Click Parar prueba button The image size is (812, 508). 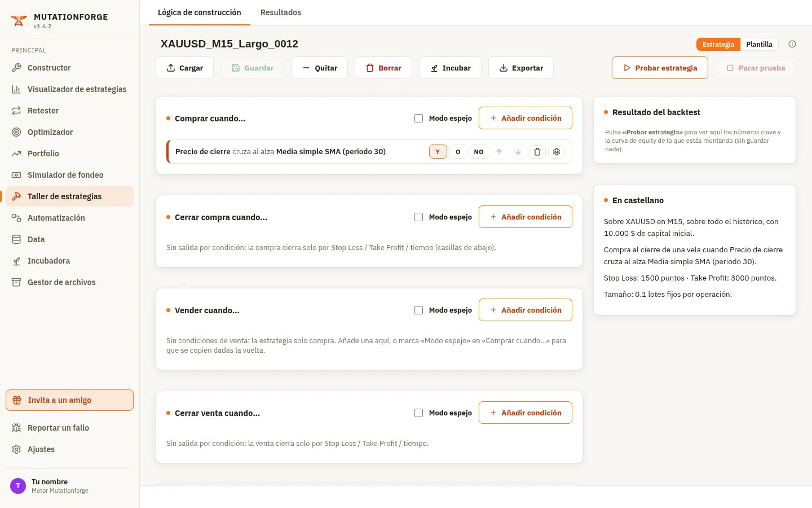click(756, 68)
